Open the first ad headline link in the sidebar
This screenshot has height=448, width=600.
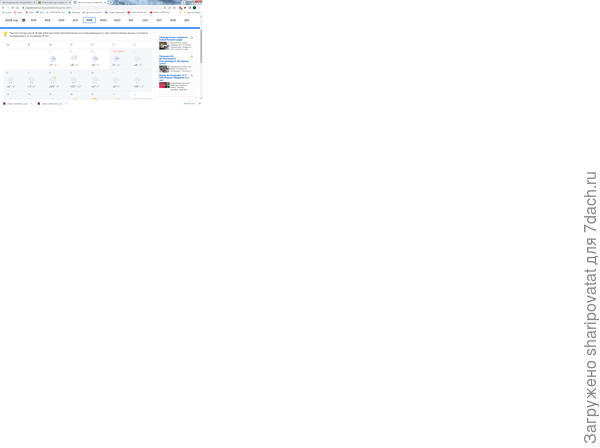point(174,38)
